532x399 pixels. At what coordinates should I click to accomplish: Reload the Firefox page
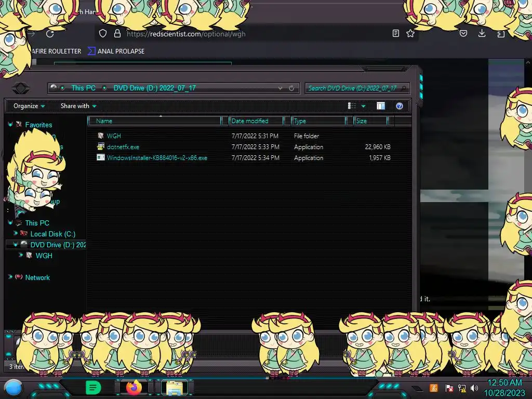[50, 34]
